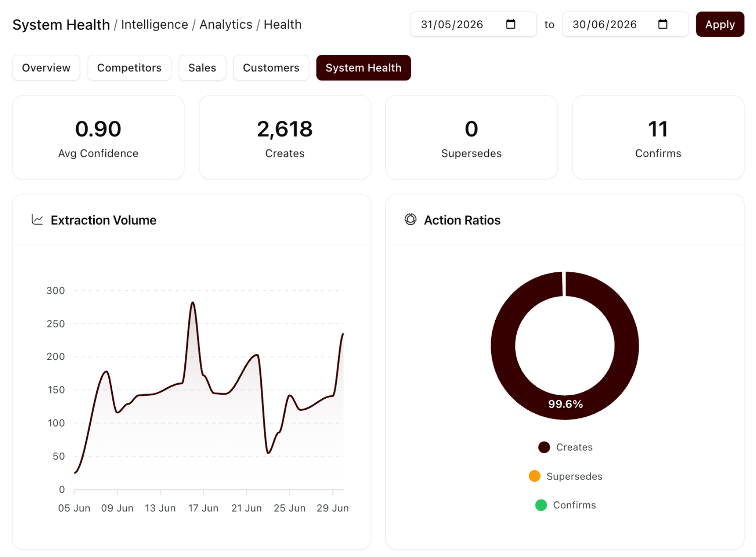Screen dimensions: 756x557
Task: Toggle the Creates legend item
Action: pos(565,447)
